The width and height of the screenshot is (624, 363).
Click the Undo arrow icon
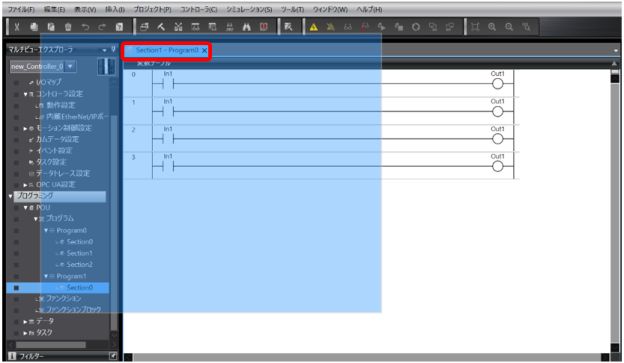coord(85,27)
